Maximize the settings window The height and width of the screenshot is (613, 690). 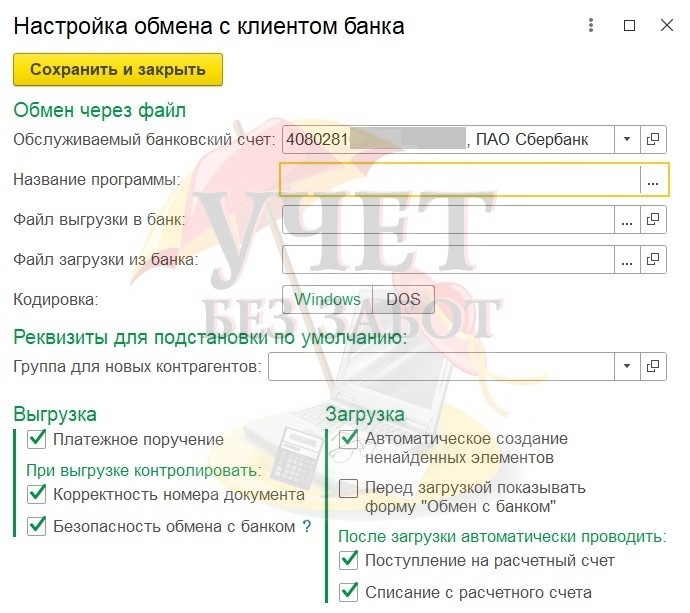click(x=629, y=25)
